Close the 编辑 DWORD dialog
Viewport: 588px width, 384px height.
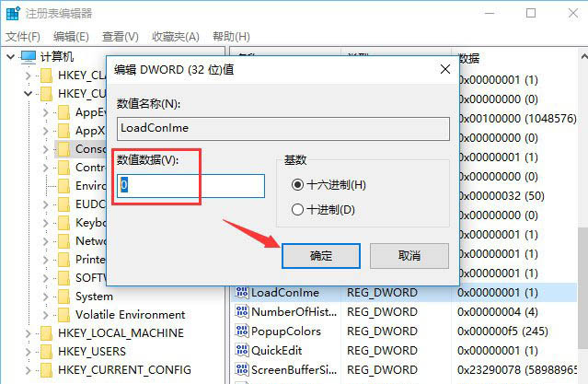tap(445, 69)
